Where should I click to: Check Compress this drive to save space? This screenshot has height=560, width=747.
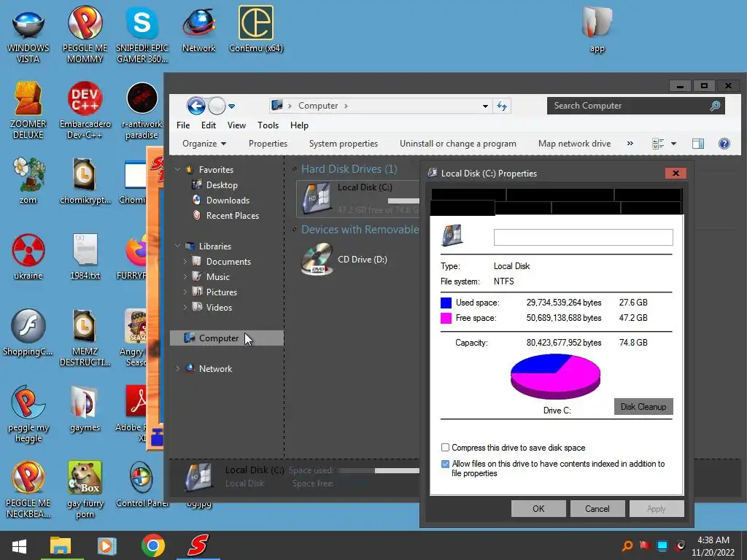pos(445,448)
